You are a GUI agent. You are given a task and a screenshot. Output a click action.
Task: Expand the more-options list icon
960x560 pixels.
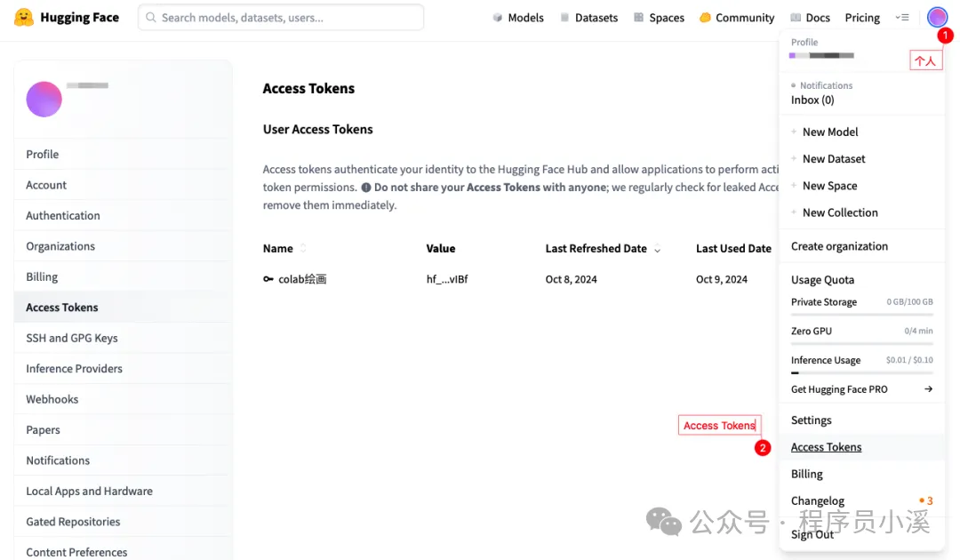point(902,17)
